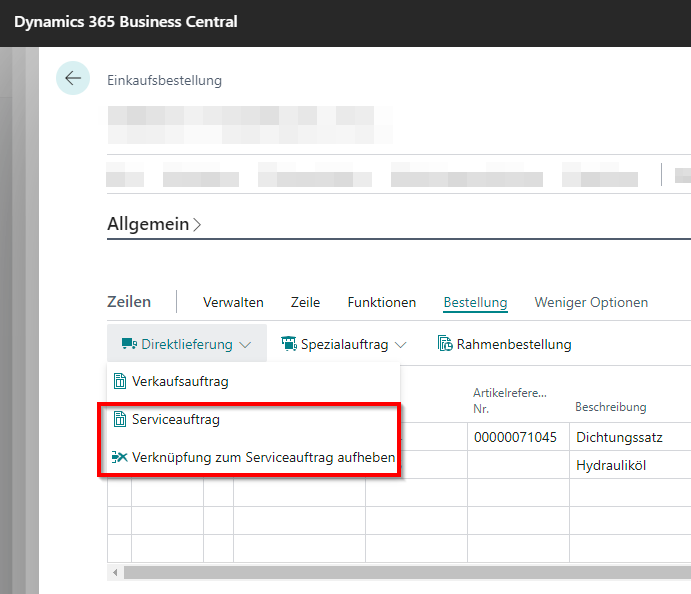Viewport: 691px width, 594px height.
Task: Click the unlink icon beside Verknüpfung aufheben
Action: pyautogui.click(x=119, y=457)
